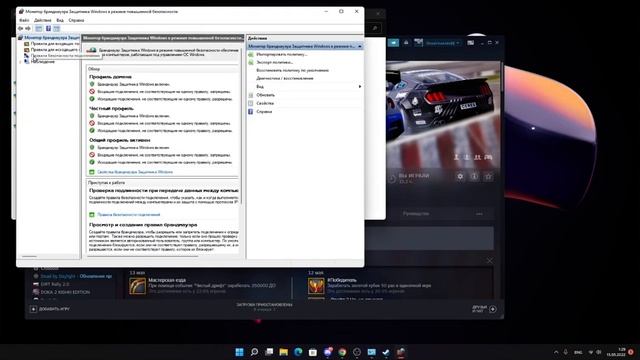Viewport: 640px width, 360px height.
Task: Click the Профиль домена heading
Action: tap(111, 77)
